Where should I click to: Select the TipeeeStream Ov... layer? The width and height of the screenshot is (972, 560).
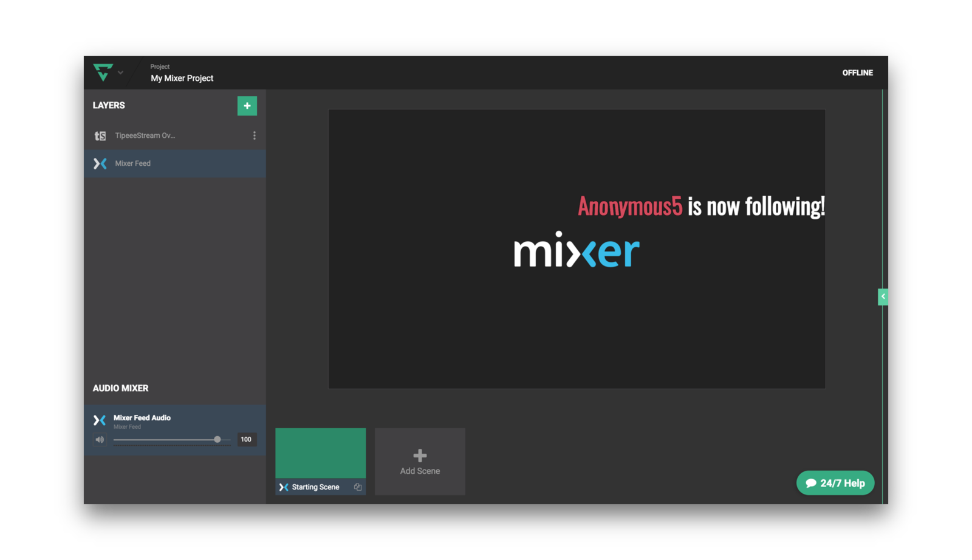click(175, 135)
